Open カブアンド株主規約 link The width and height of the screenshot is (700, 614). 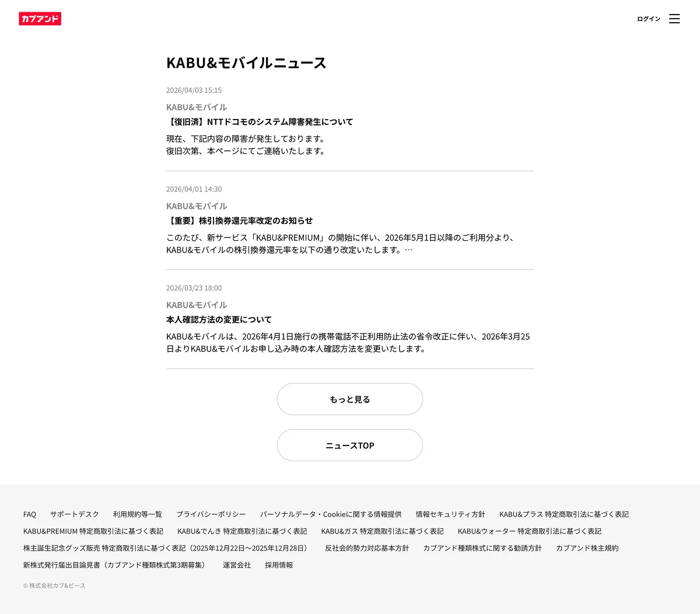click(x=587, y=548)
